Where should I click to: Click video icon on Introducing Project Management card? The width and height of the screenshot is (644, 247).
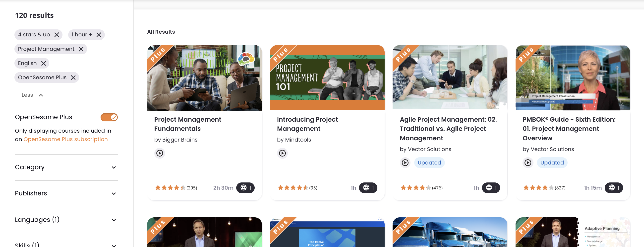click(282, 153)
